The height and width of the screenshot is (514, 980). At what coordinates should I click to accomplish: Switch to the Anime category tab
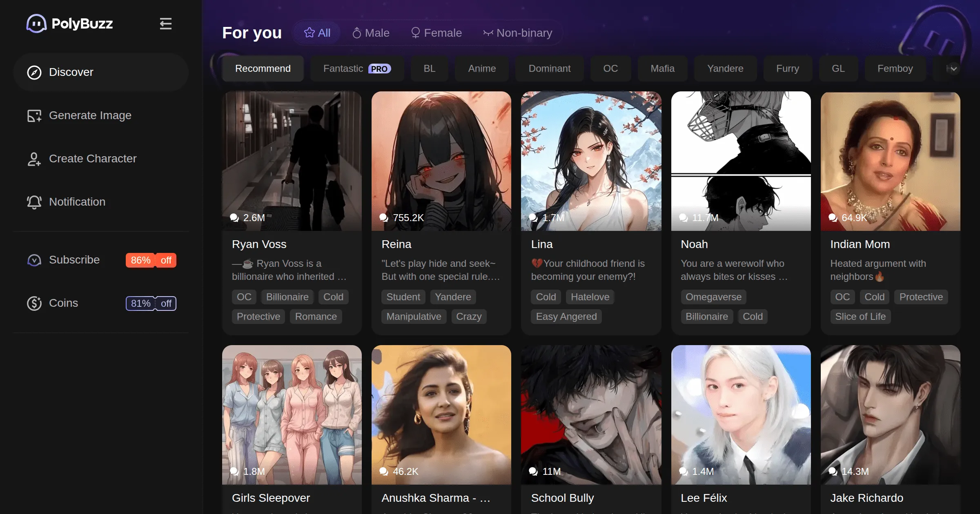click(481, 69)
